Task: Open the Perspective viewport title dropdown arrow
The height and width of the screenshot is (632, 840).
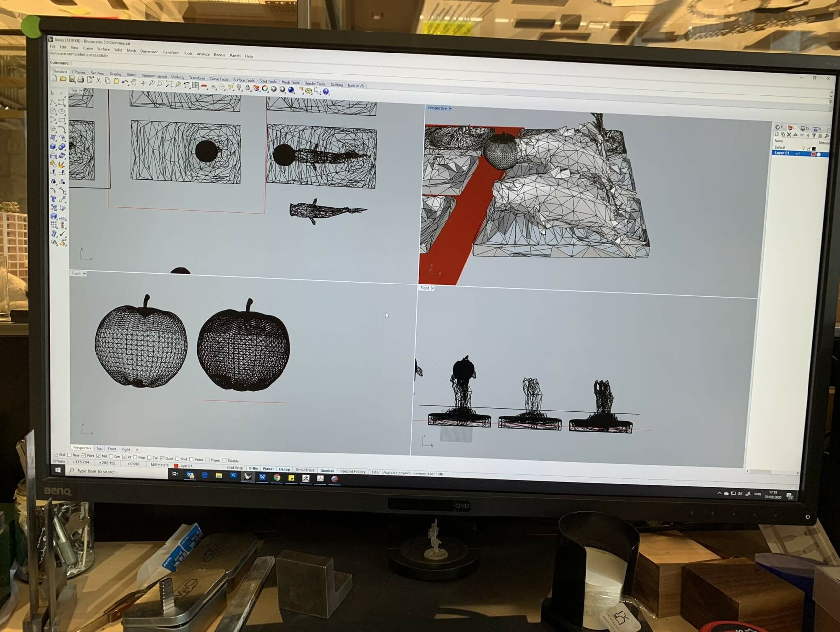Action: 451,109
